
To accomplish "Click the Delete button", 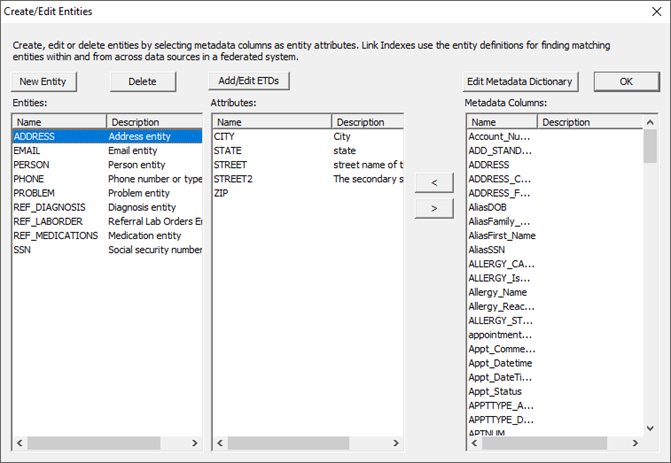I will [x=143, y=82].
